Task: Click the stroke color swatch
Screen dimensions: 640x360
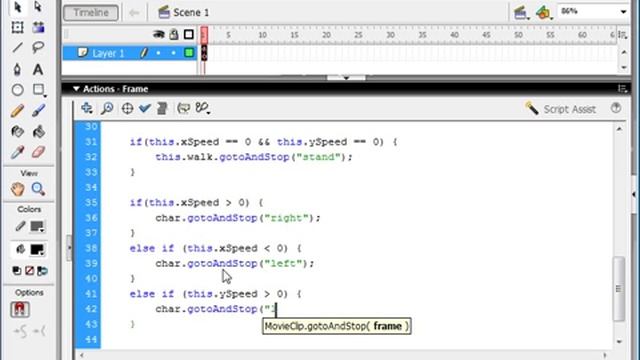Action: click(x=37, y=227)
